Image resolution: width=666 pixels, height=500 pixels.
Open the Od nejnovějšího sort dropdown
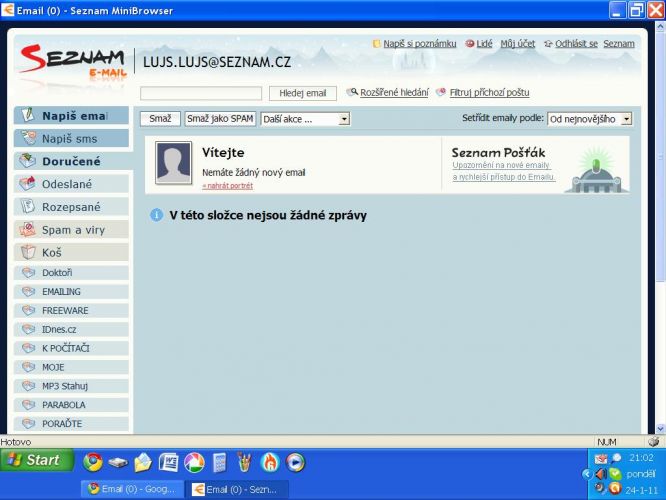tap(590, 119)
